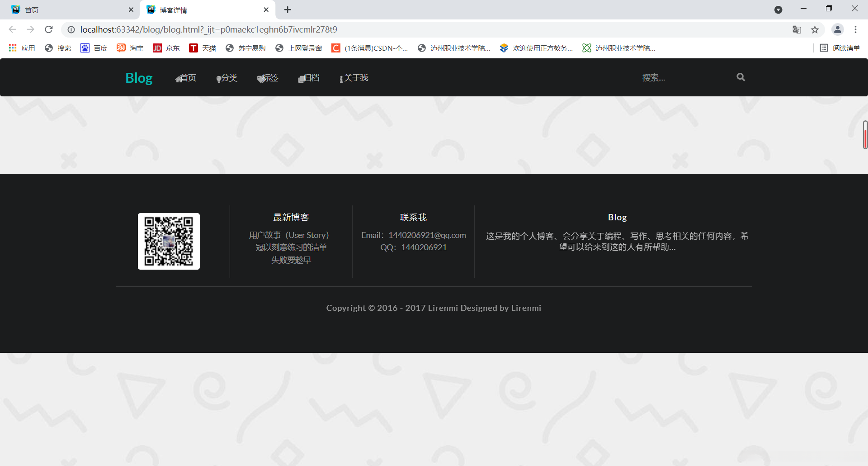Viewport: 868px width, 466px height.
Task: Click the browser back arrow
Action: click(12, 29)
